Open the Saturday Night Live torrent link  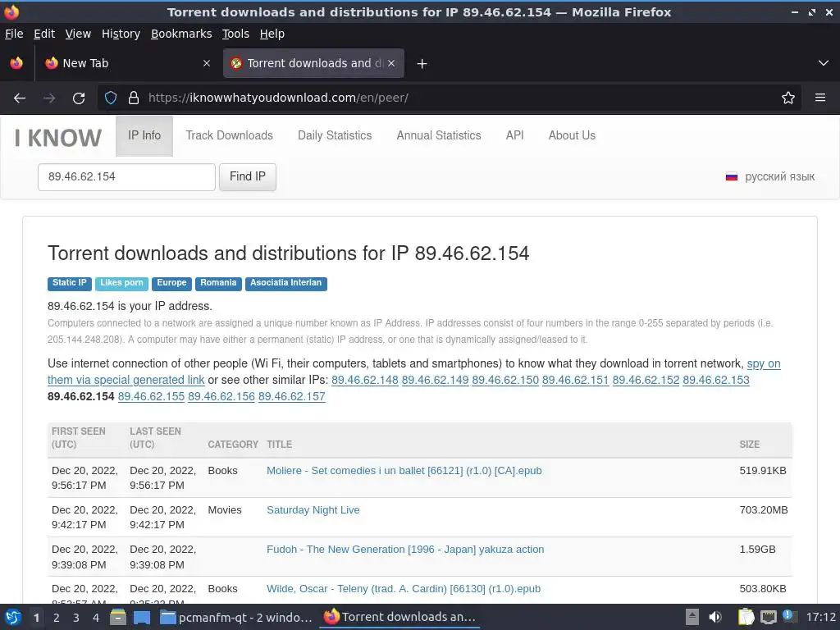(x=313, y=510)
